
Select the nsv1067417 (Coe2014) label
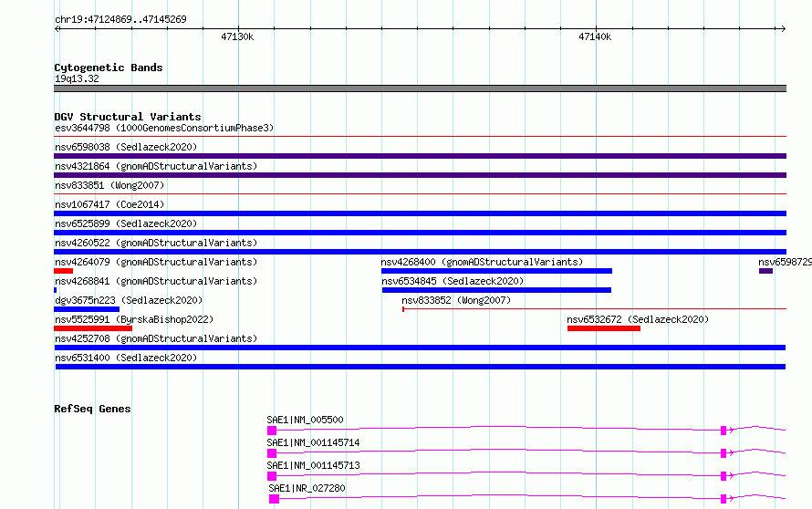coord(109,204)
